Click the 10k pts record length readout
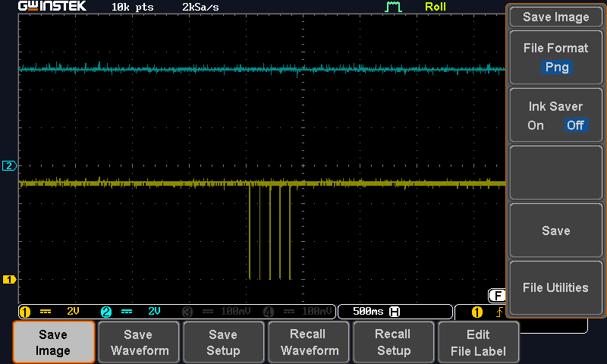 tap(132, 8)
